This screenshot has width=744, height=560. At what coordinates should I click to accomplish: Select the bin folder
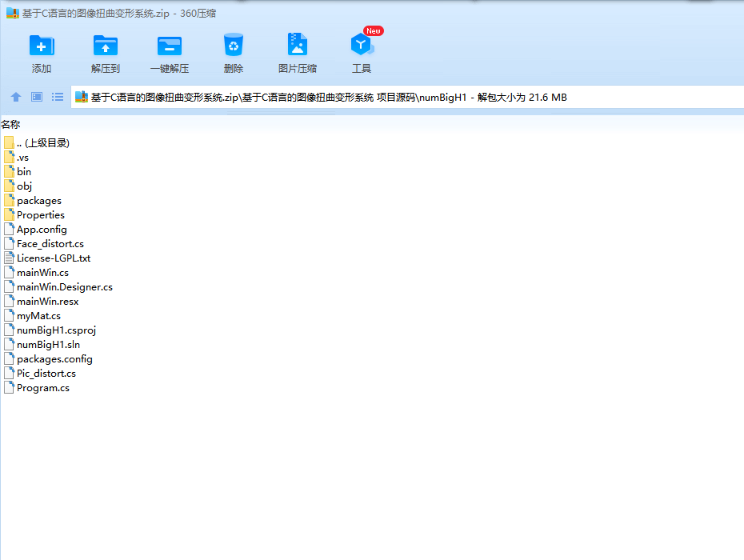(18, 172)
